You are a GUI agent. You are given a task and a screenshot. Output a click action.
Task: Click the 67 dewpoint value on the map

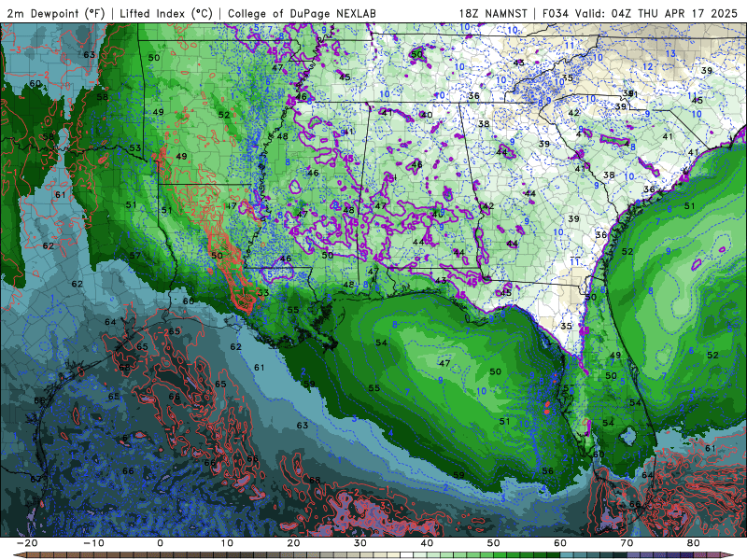pos(35,479)
